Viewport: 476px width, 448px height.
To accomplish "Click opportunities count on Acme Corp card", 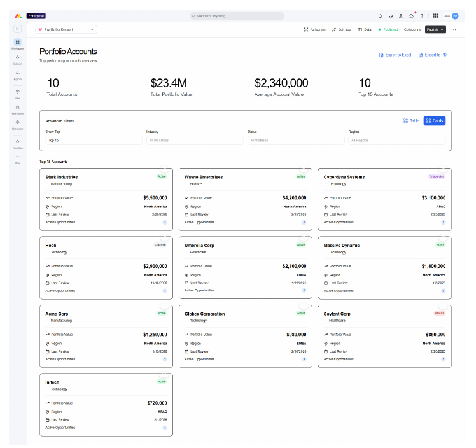I will [165, 359].
